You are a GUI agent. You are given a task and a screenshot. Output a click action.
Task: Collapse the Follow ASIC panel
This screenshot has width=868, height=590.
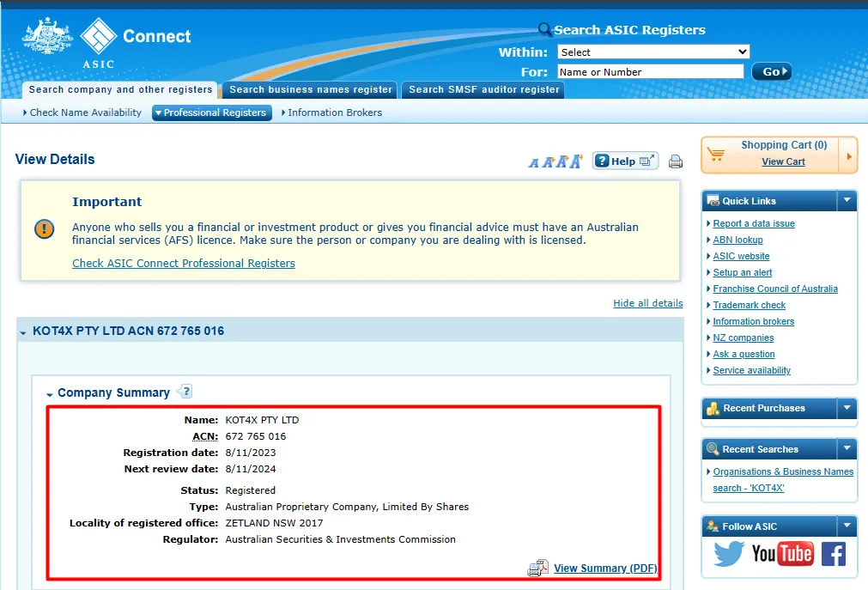click(847, 526)
